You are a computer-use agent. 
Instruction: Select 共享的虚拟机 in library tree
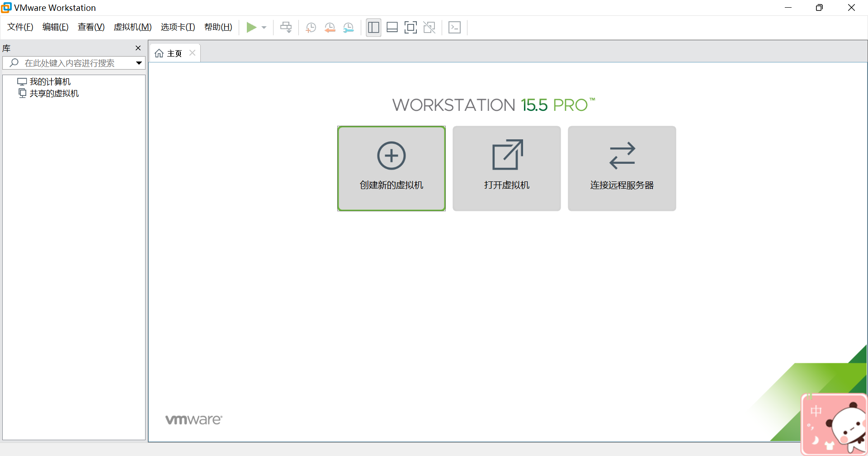[48, 94]
